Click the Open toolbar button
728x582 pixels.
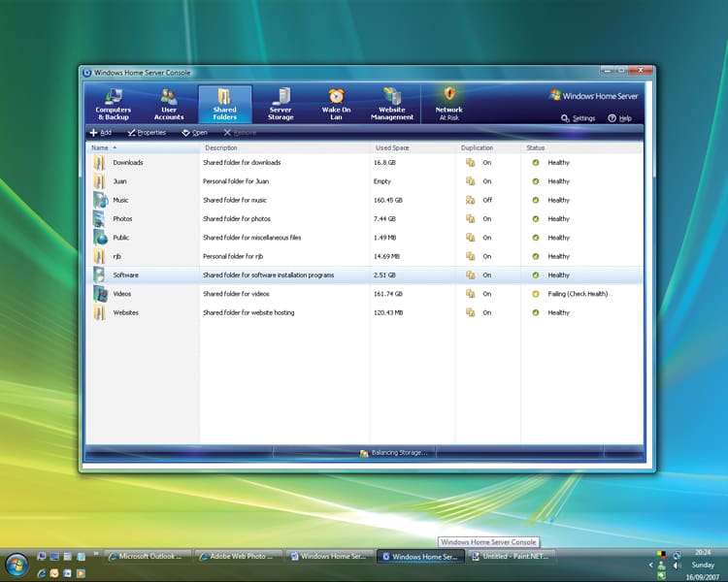tap(194, 133)
